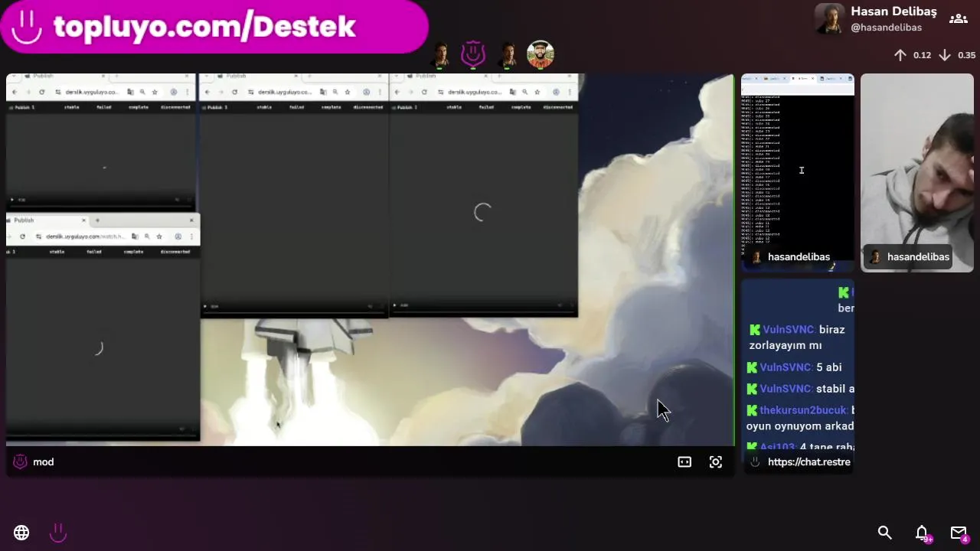Click the Topluyo smiley logo in the banner
Image resolution: width=980 pixels, height=551 pixels.
[x=27, y=27]
